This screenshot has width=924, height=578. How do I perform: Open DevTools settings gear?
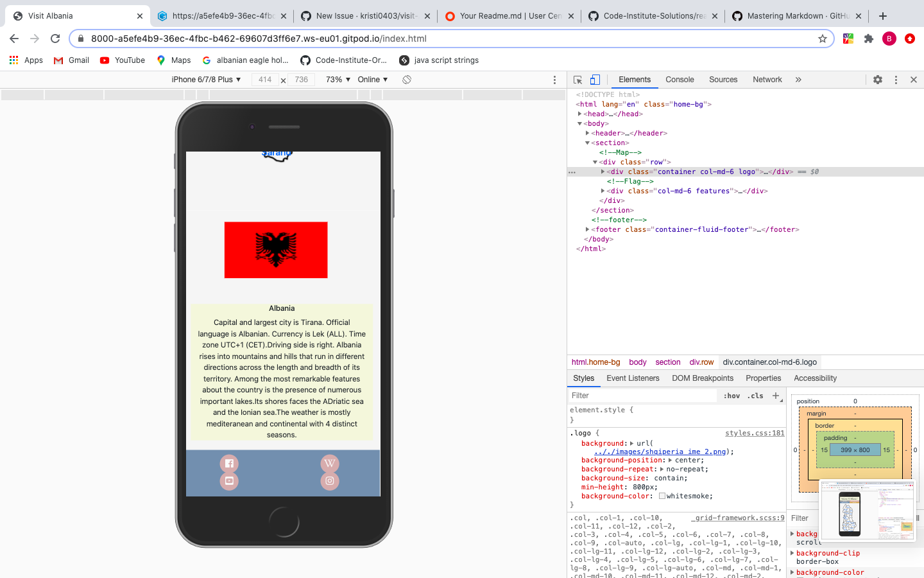coord(878,80)
